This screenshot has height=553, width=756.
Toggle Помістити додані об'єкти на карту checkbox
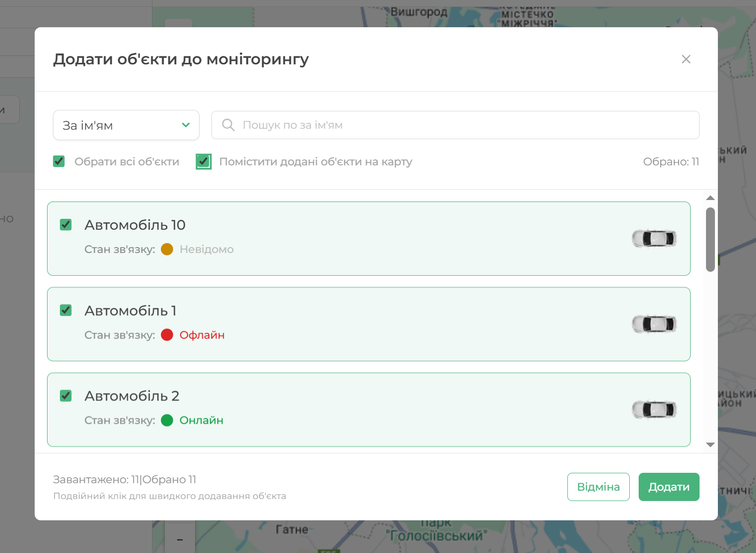point(203,161)
